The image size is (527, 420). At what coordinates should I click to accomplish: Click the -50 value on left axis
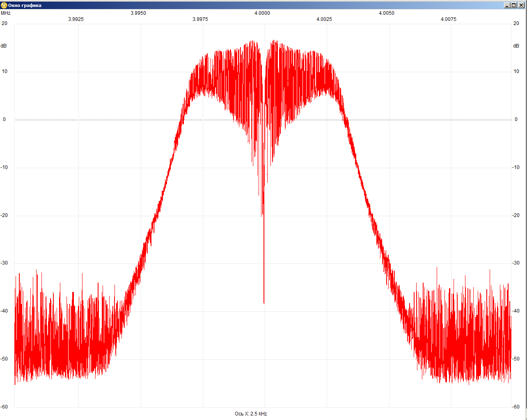(4, 359)
